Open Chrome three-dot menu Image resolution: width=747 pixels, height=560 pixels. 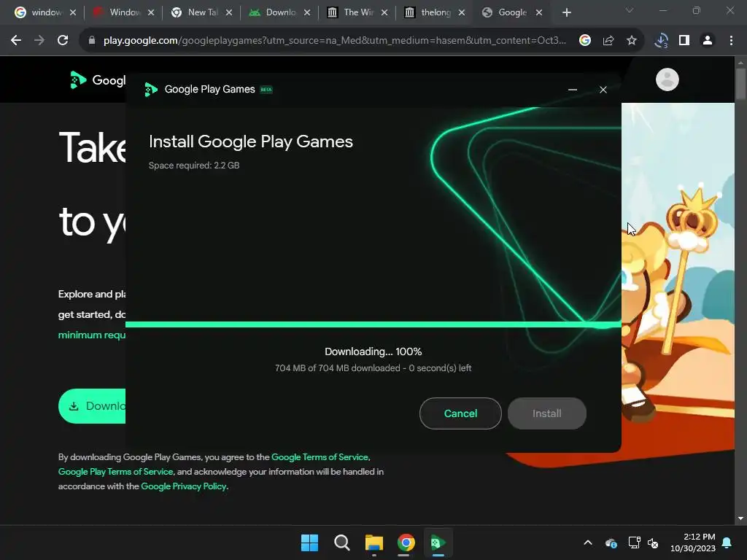pyautogui.click(x=731, y=41)
